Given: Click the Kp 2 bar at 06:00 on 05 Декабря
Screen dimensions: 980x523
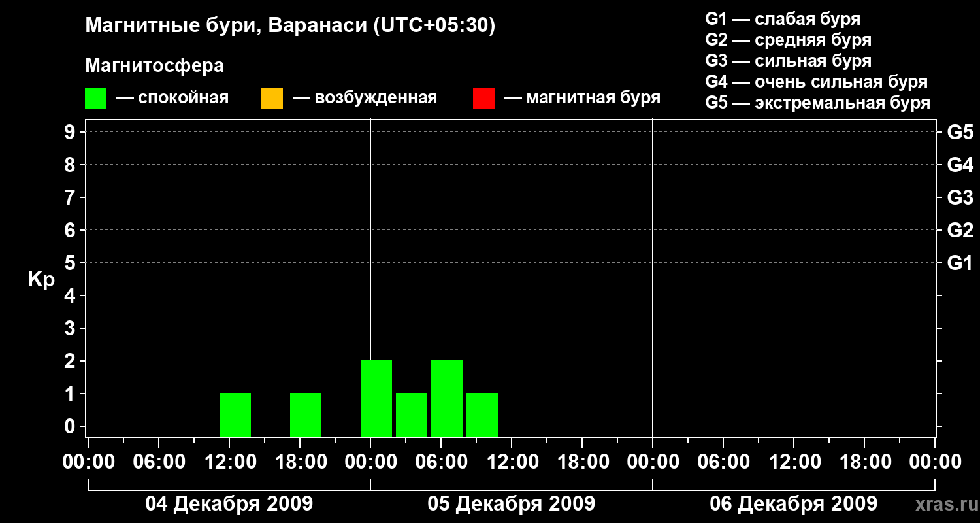Looking at the screenshot, I should click(447, 398).
